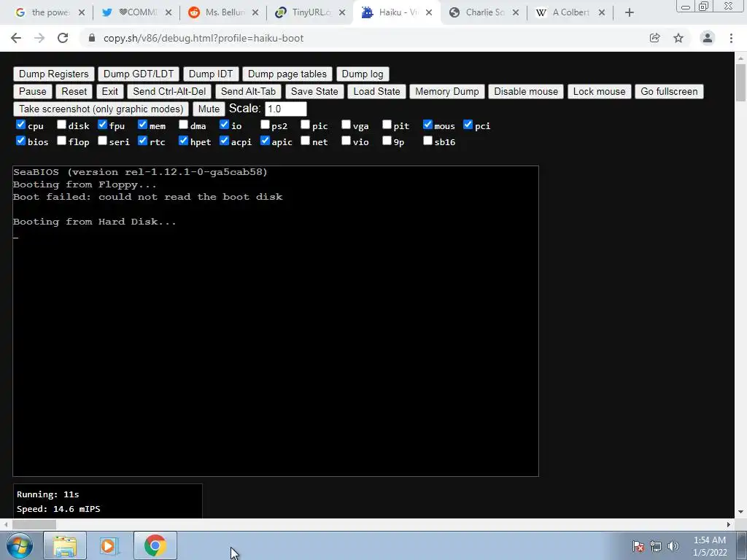747x560 pixels.
Task: Enable the sb16 checkbox
Action: tap(427, 141)
